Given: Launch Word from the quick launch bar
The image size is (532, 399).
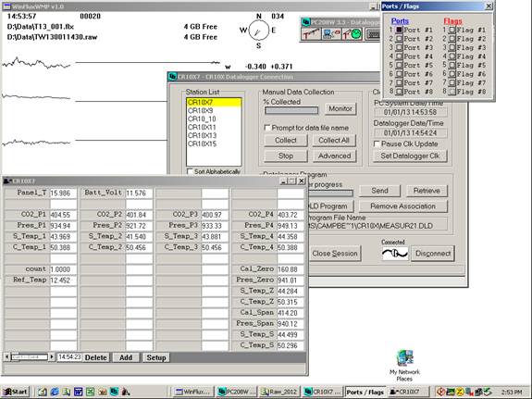Looking at the screenshot, I should 78,392.
